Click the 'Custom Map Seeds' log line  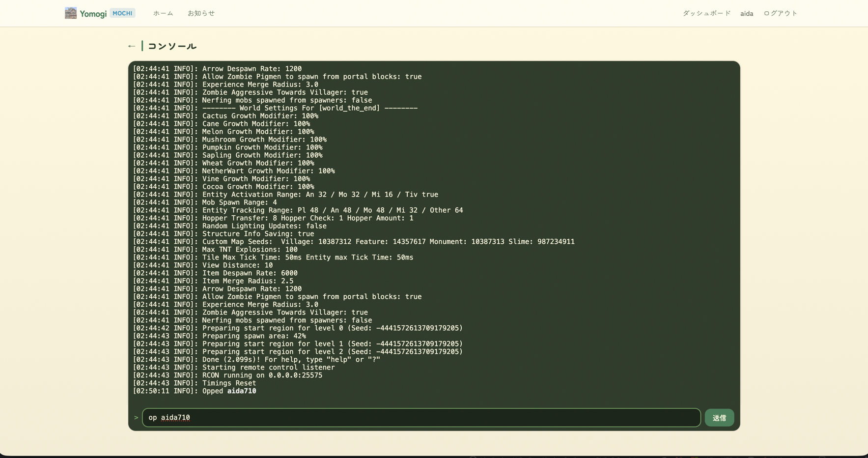[354, 242]
